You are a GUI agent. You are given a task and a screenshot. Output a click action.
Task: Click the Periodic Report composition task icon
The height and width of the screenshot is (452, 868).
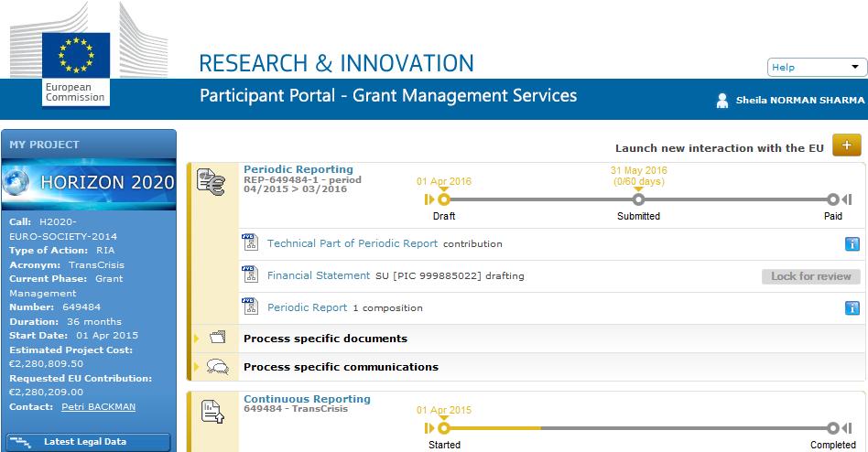250,307
